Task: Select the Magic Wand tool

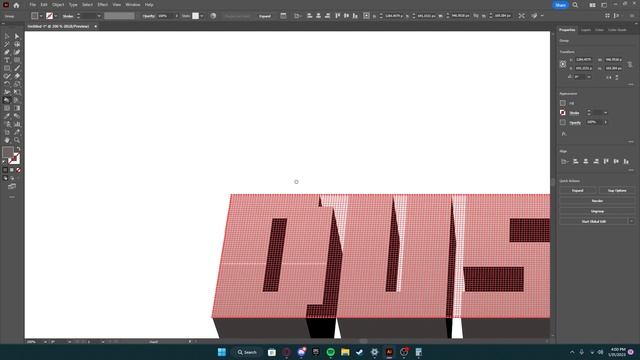Action: (x=7, y=44)
